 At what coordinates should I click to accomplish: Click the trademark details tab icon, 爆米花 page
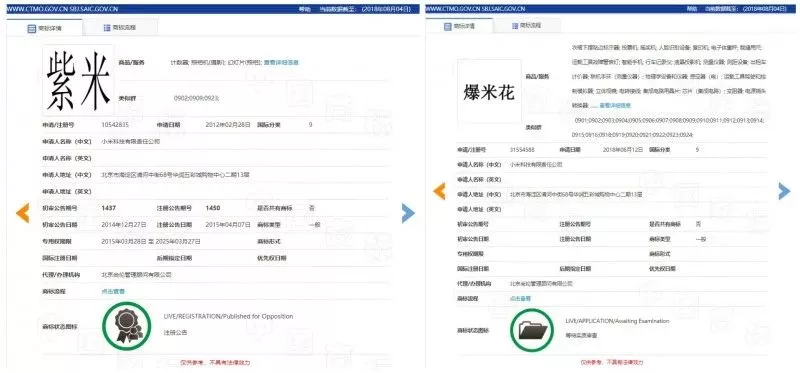[x=447, y=26]
